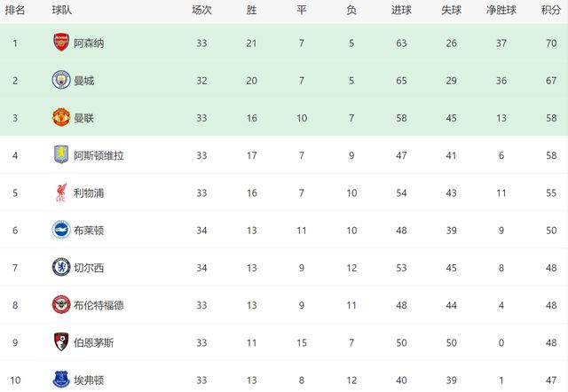Click the Aston Villa club crest

click(x=60, y=155)
